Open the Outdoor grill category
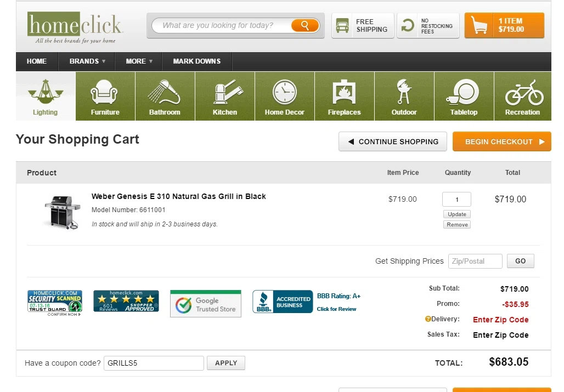This screenshot has height=392, width=564. click(x=404, y=96)
